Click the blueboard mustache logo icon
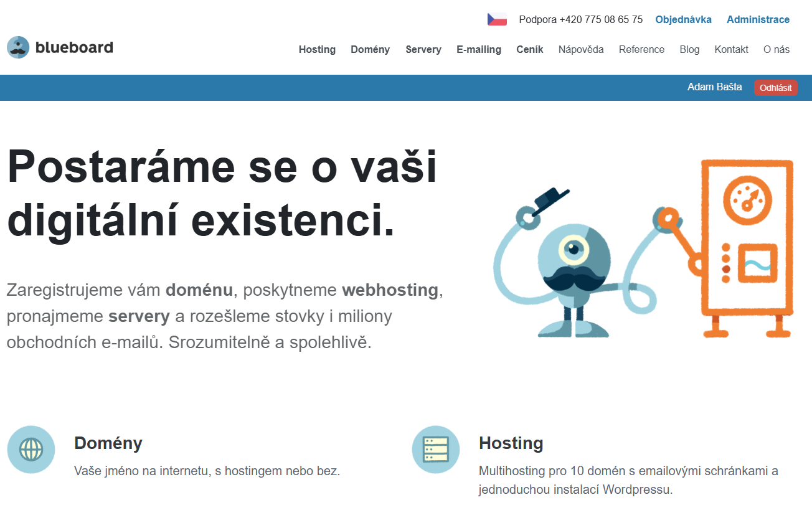Image resolution: width=812 pixels, height=510 pixels. [x=18, y=47]
